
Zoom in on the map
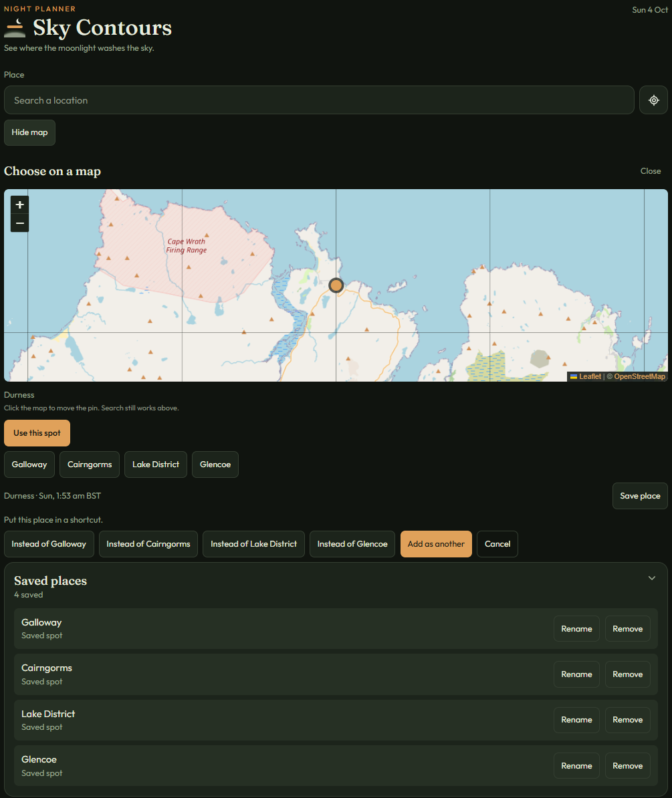[x=20, y=205]
